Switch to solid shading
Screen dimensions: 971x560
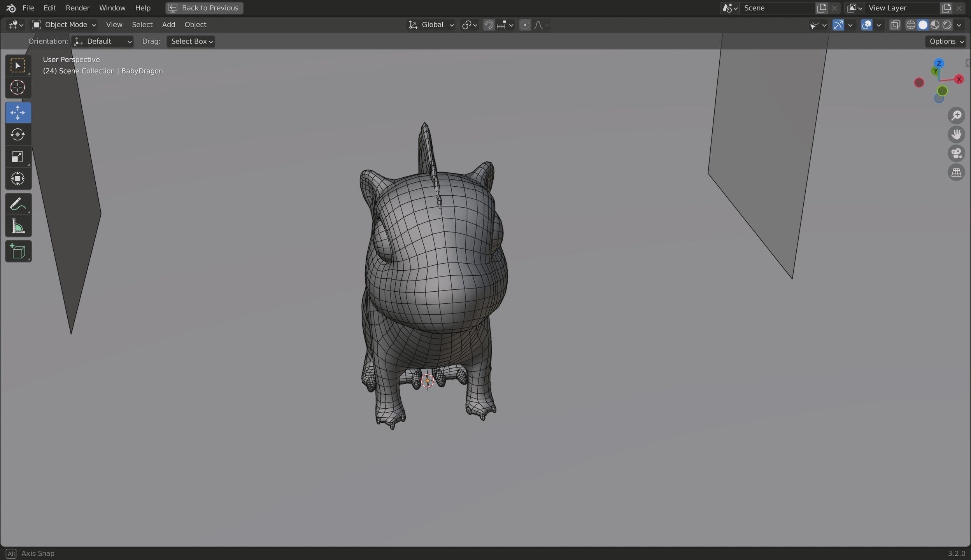(922, 25)
